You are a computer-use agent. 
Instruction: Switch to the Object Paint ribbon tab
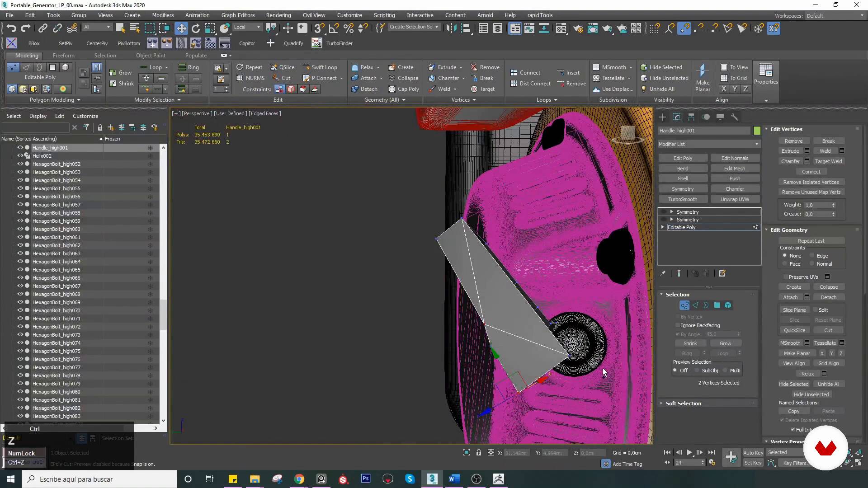(151, 56)
